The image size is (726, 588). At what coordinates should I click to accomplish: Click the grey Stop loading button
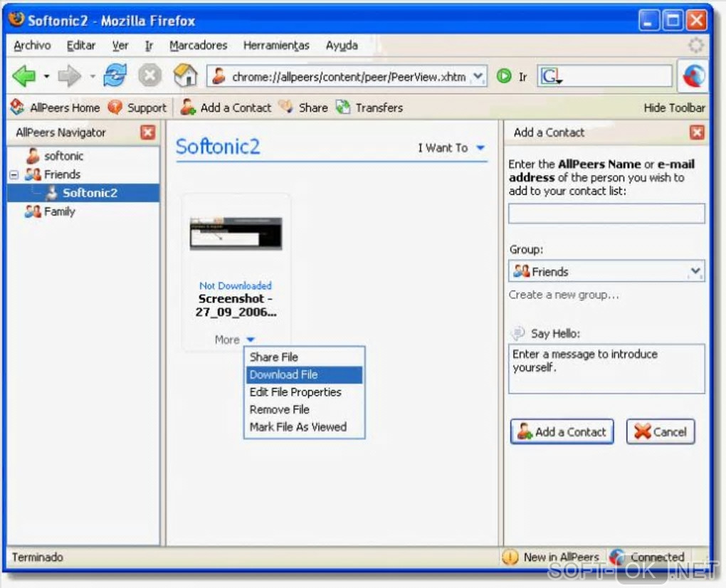(x=150, y=76)
